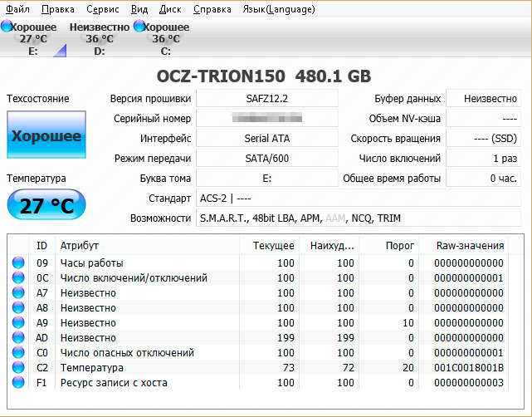This screenshot has height=417, width=532.
Task: Click the Хорошее health status button
Action: pyautogui.click(x=46, y=135)
